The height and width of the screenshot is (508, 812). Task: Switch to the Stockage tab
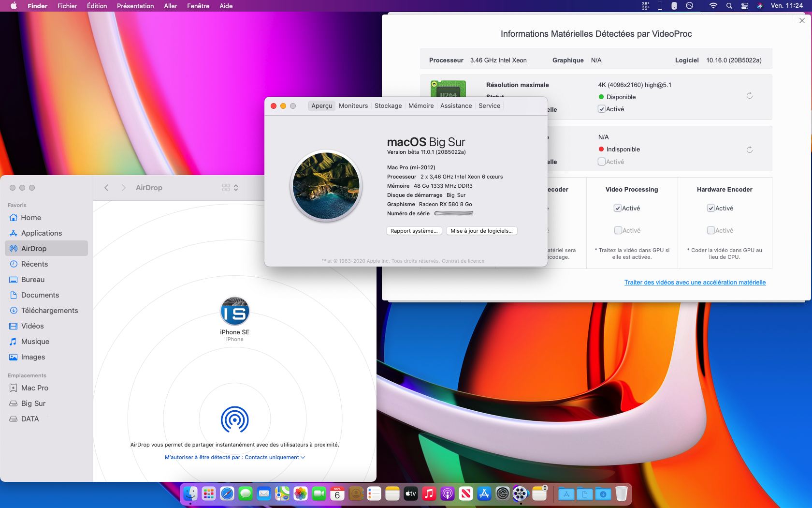click(388, 106)
